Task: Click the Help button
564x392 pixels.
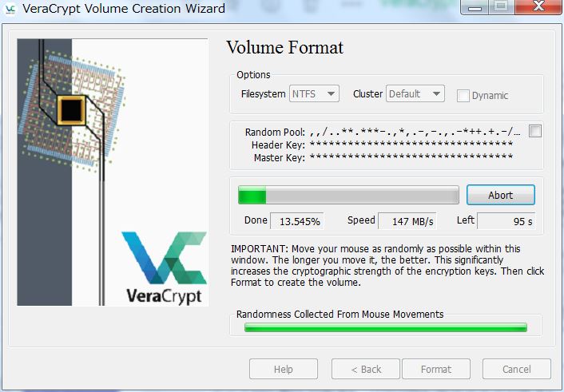Action: point(284,369)
